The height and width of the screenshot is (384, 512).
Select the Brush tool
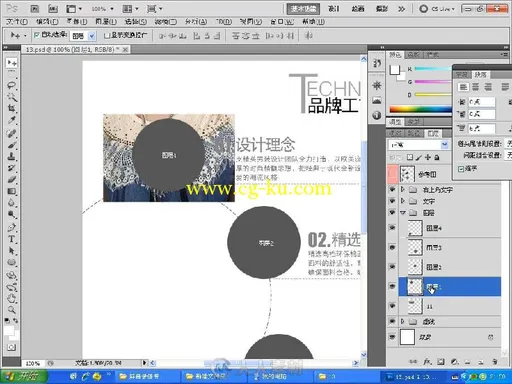pyautogui.click(x=12, y=145)
